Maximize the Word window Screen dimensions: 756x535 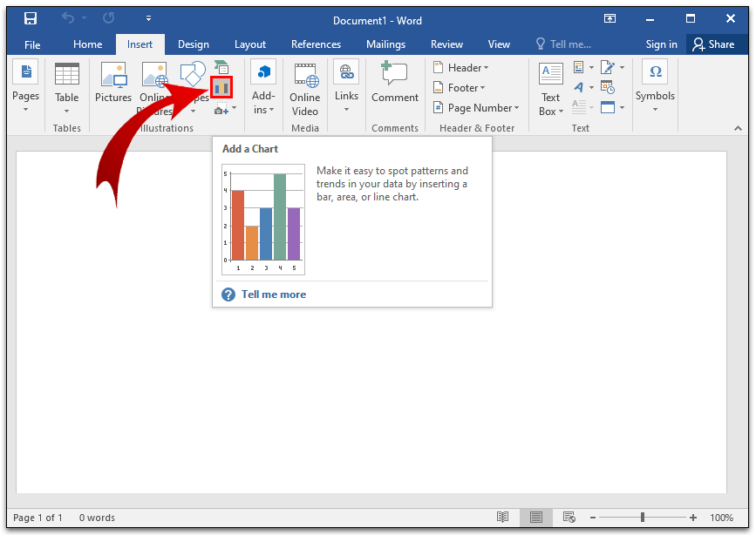[x=691, y=19]
